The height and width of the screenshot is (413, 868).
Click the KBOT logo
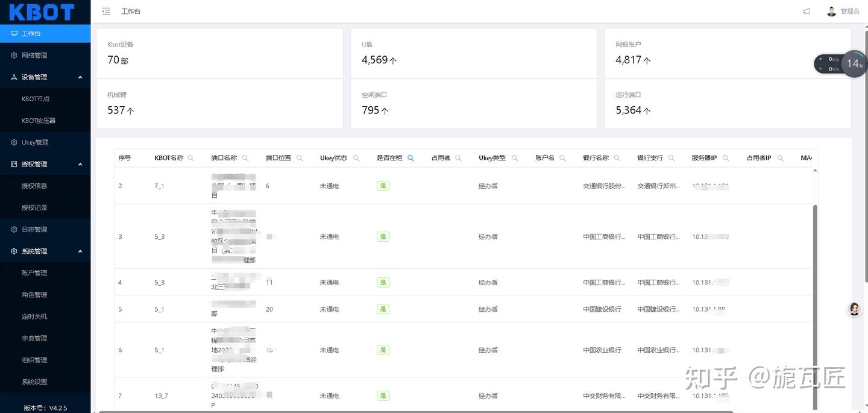[x=43, y=11]
